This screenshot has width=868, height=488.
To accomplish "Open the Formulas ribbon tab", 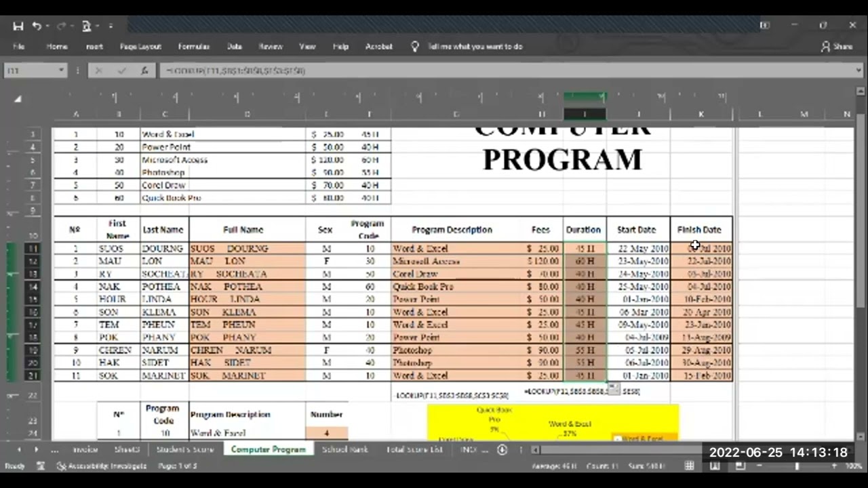I will pyautogui.click(x=193, y=47).
